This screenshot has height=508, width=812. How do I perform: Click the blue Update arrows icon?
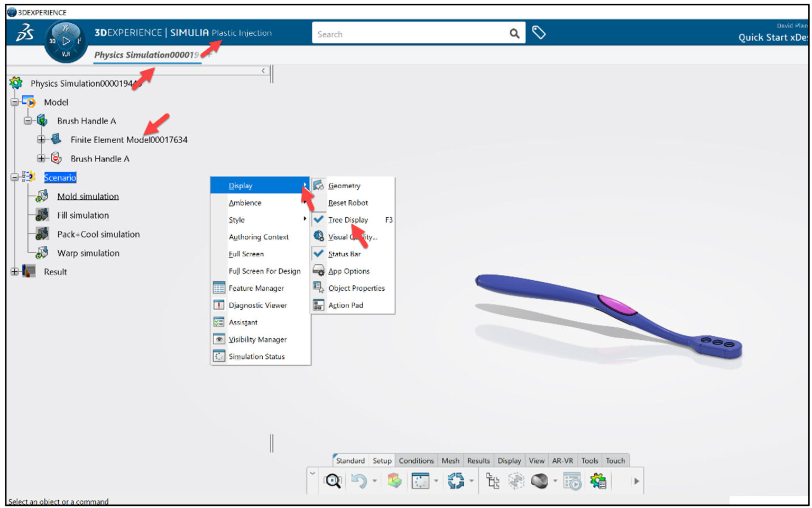click(x=456, y=481)
